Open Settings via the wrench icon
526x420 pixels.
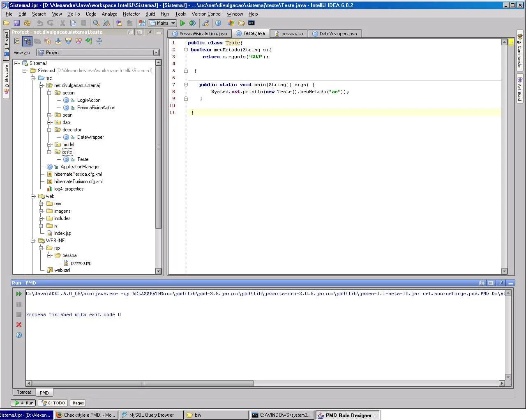pos(206,23)
